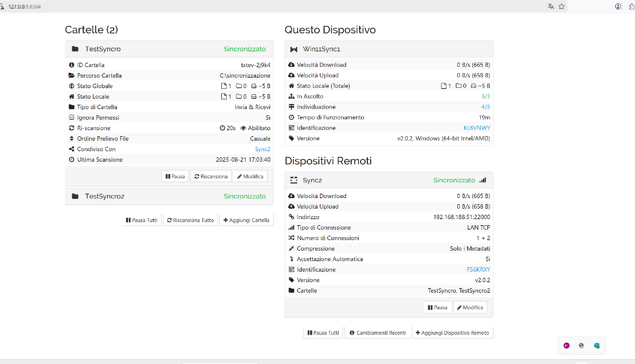Click the Sync2 remote device icon
The width and height of the screenshot is (635, 364).
tap(294, 180)
